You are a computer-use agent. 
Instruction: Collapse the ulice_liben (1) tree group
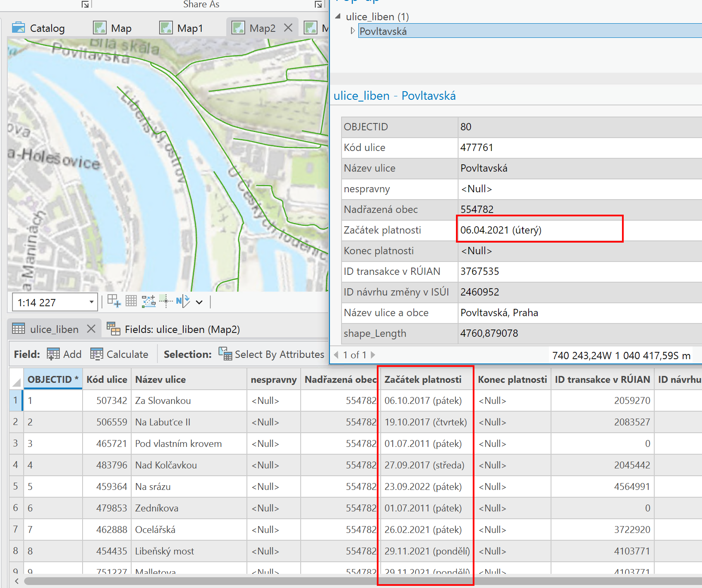tap(338, 16)
